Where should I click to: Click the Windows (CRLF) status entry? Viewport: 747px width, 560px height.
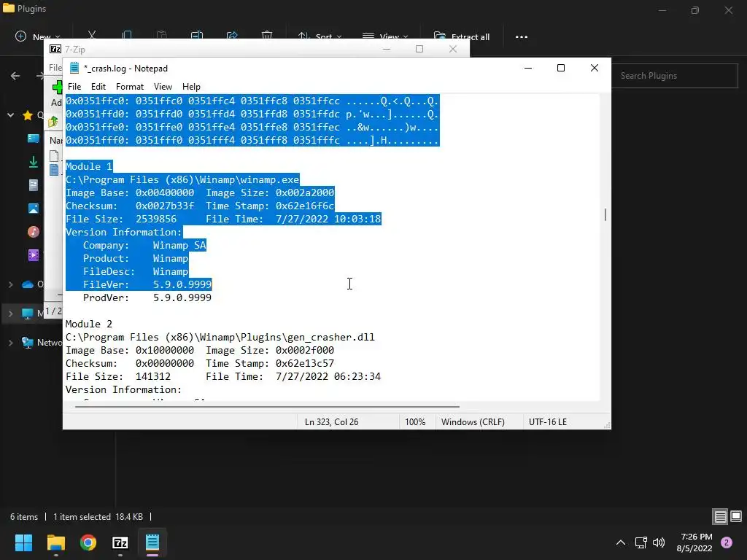point(473,422)
